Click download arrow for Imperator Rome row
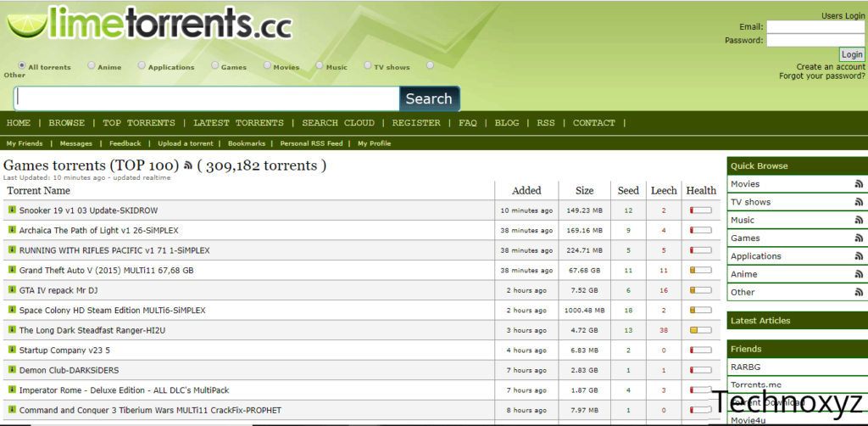Image resolution: width=868 pixels, height=426 pixels. coord(12,389)
